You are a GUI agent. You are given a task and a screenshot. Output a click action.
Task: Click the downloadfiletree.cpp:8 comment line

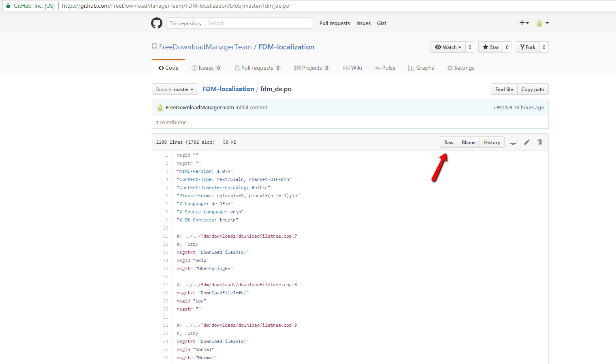coord(237,285)
